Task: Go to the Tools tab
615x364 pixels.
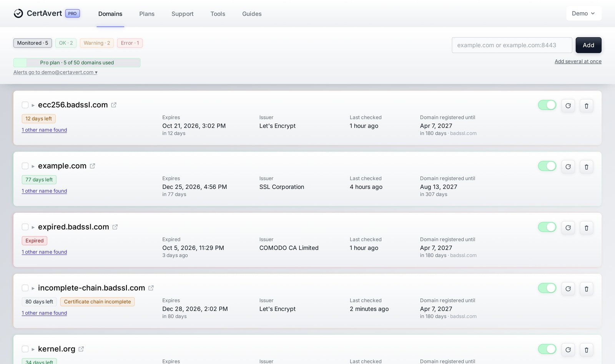Action: tap(218, 14)
